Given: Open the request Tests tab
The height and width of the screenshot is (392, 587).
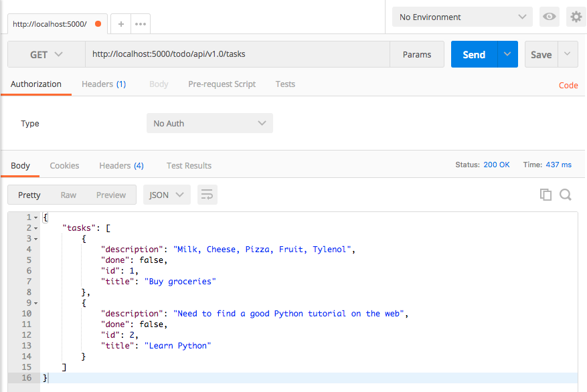Looking at the screenshot, I should (x=285, y=84).
